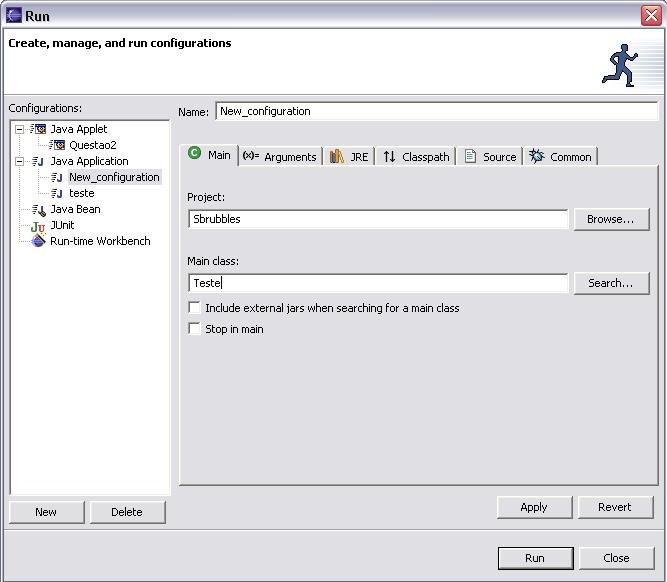The height and width of the screenshot is (582, 667).
Task: Click the JUnit category icon
Action: [38, 226]
